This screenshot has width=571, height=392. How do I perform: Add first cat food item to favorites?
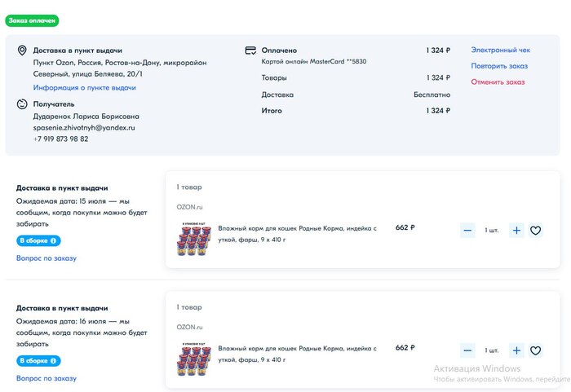(535, 231)
